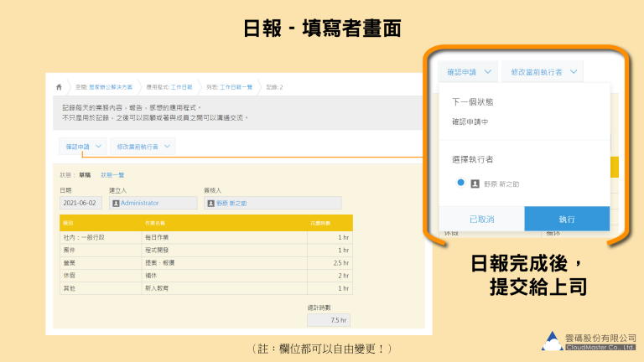Expand 確認申請 dropdown in the enlarged callout
644x362 pixels.
467,72
